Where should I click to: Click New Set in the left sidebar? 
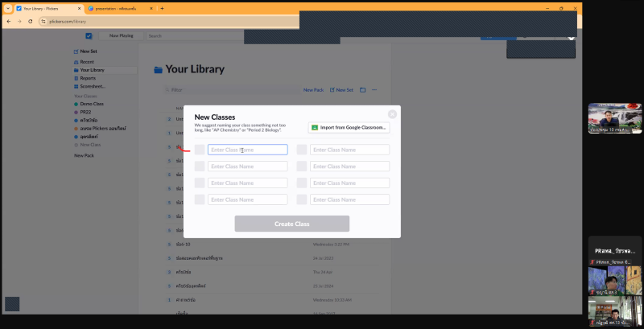tap(85, 51)
